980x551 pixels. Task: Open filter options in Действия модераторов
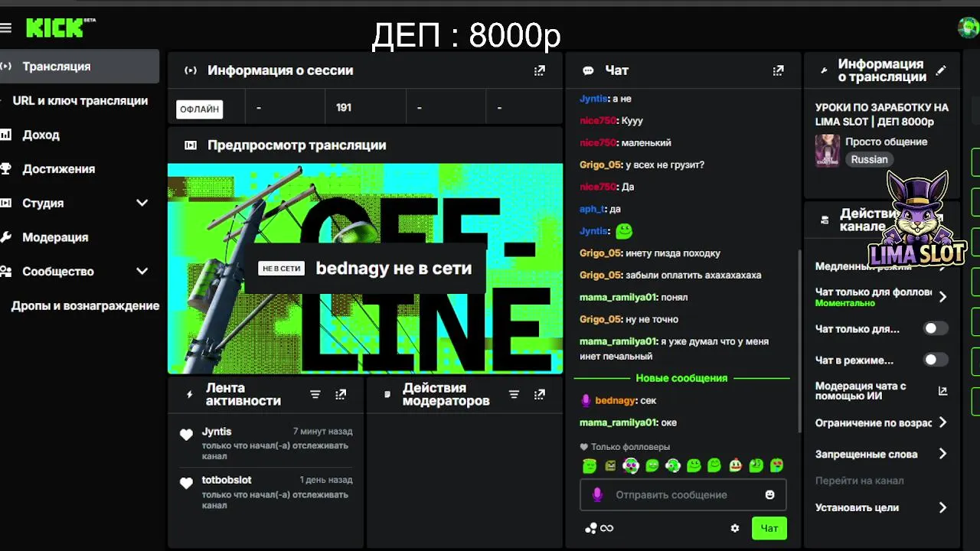tap(514, 394)
